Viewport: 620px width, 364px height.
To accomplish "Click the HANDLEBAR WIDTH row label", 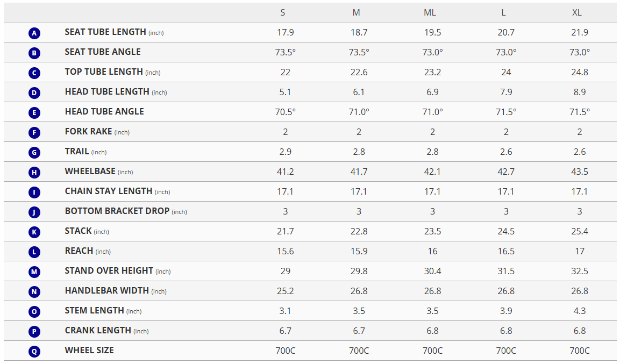I will click(106, 291).
